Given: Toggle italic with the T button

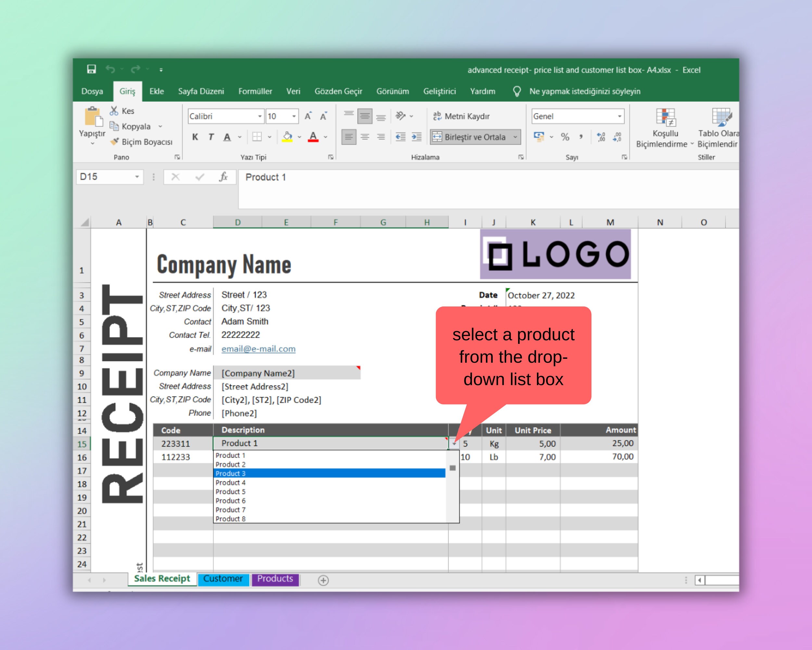Looking at the screenshot, I should coord(211,137).
